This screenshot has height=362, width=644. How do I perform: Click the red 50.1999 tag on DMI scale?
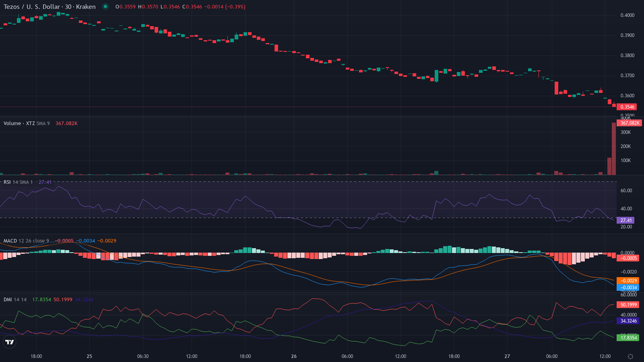click(628, 304)
